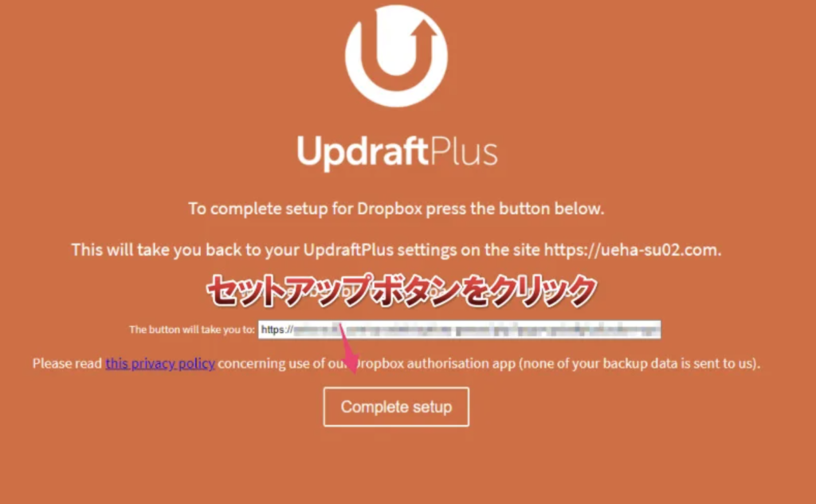Image resolution: width=816 pixels, height=504 pixels.
Task: Click the bold "Updraft" part of the wordmark
Action: pyautogui.click(x=363, y=153)
